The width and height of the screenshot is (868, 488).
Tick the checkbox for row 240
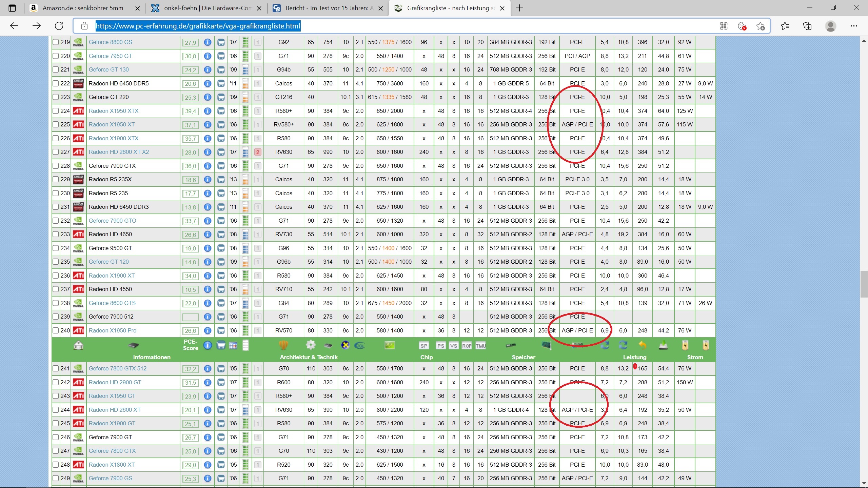coord(56,330)
